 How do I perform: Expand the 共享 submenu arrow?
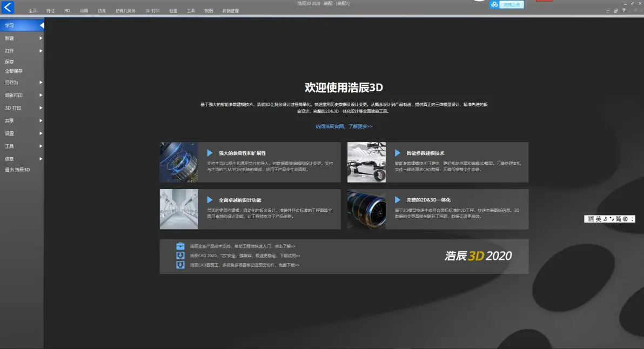click(x=41, y=120)
